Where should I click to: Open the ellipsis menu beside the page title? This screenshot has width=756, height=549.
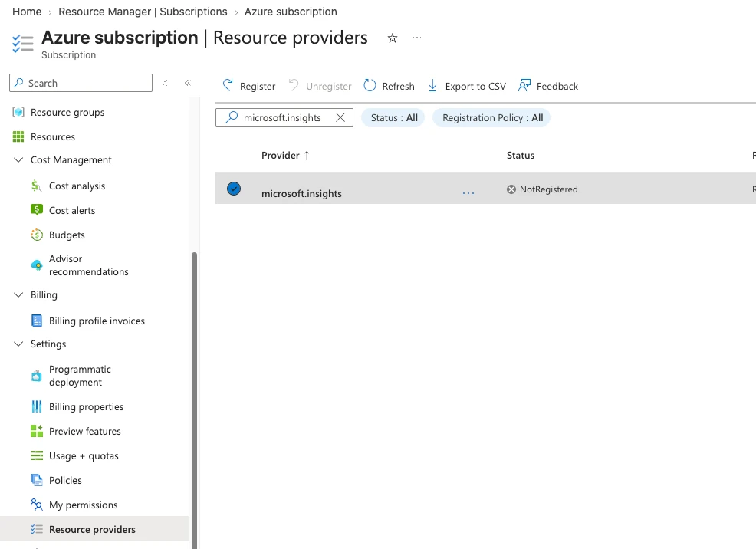pos(417,38)
